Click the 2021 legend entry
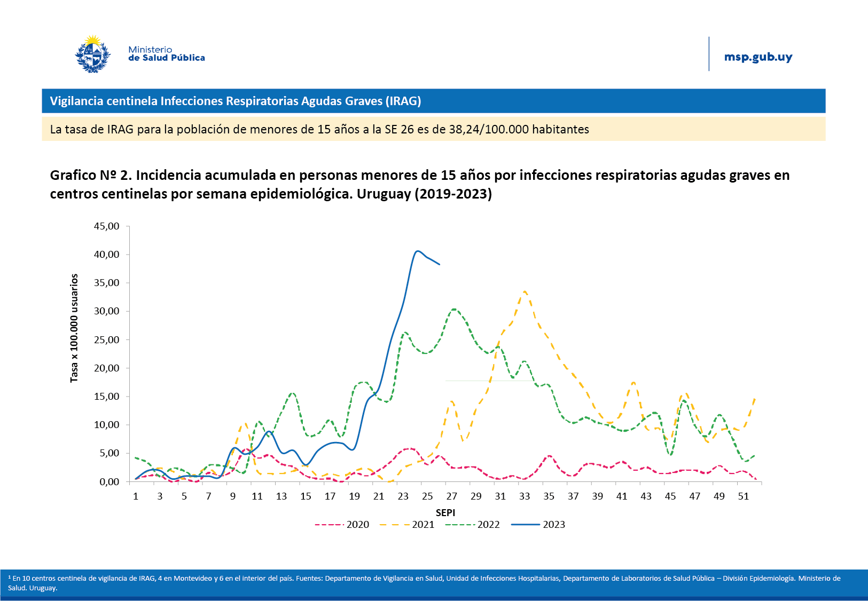The image size is (868, 601). (x=407, y=524)
